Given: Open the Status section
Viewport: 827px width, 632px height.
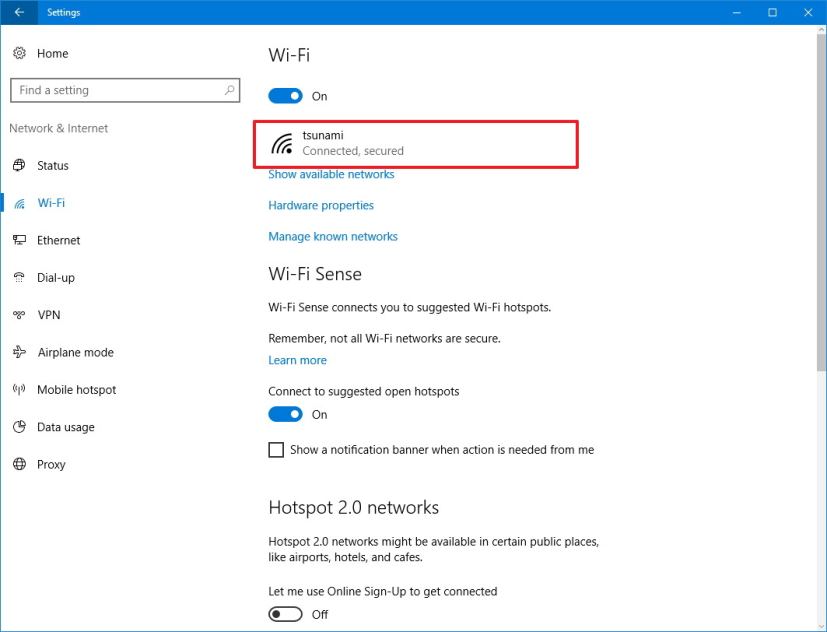Looking at the screenshot, I should point(53,165).
